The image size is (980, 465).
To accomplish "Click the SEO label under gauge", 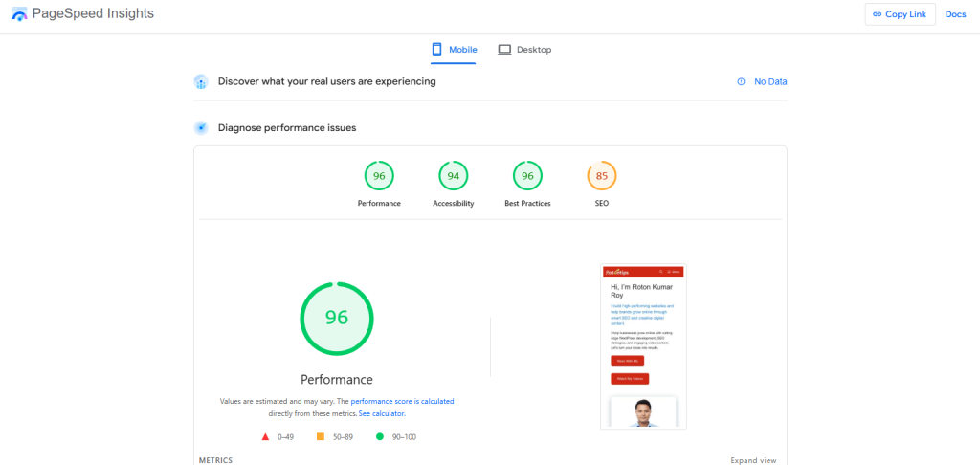I will click(x=602, y=203).
